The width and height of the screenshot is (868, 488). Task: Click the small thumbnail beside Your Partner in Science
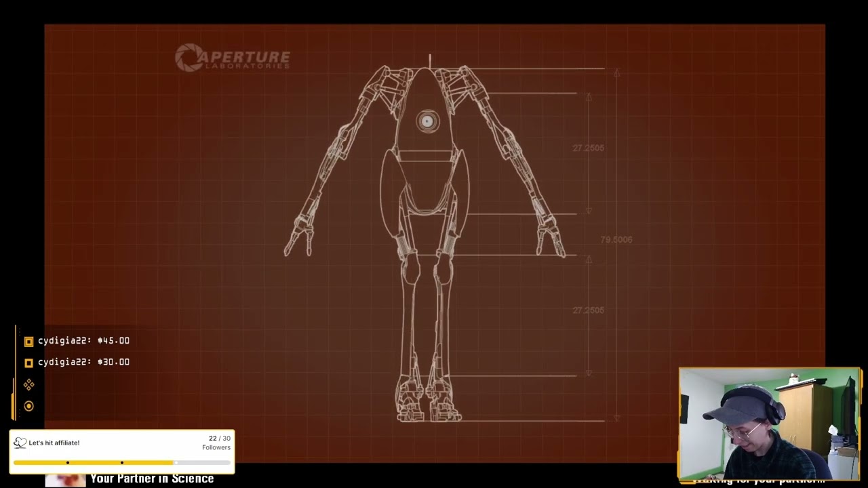[x=65, y=481]
